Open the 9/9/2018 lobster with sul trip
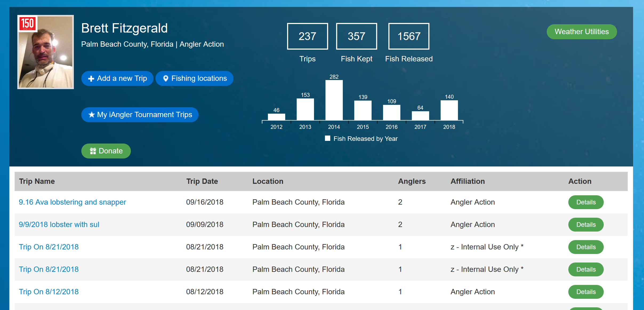The height and width of the screenshot is (310, 644). coord(59,225)
